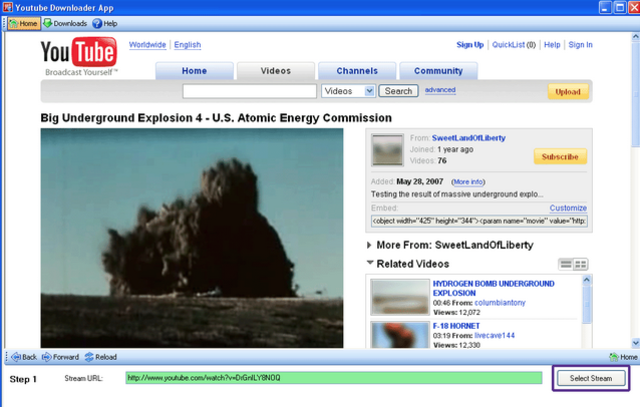Screen dimensions: 640x407
Task: Click the 'Videos: 76' count text
Action: (x=428, y=161)
